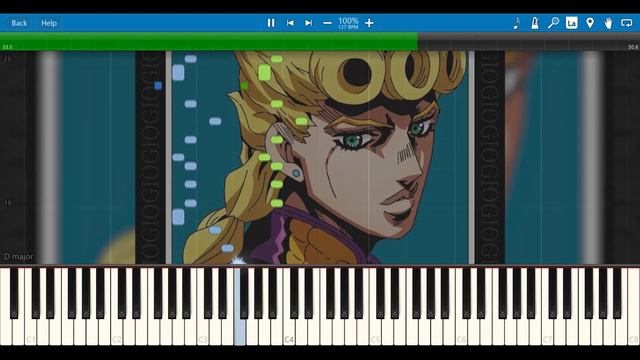Click the D major key signature label
640x360 pixels.
click(x=18, y=257)
